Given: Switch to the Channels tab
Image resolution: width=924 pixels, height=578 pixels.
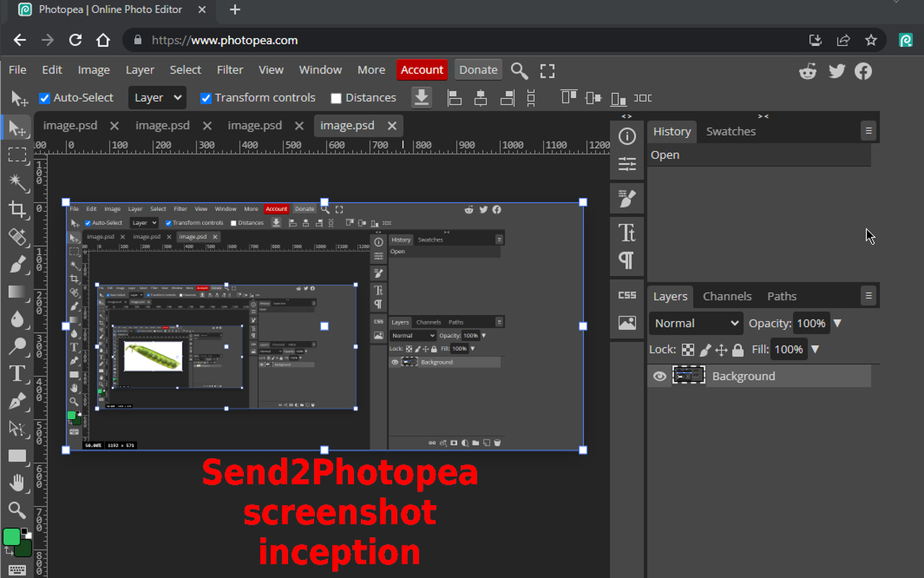Looking at the screenshot, I should [x=727, y=296].
